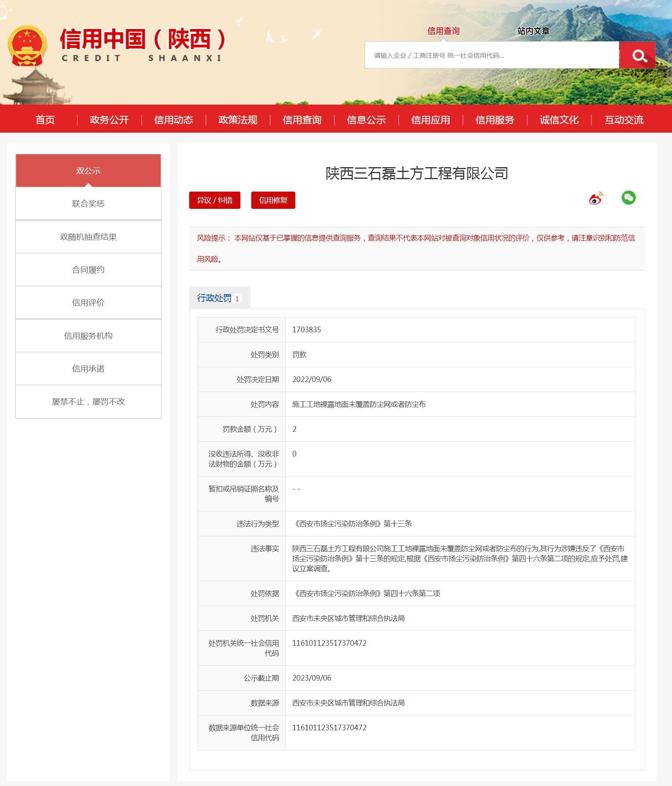
Task: Open 双随机抽查结果 sidebar item
Action: click(88, 237)
